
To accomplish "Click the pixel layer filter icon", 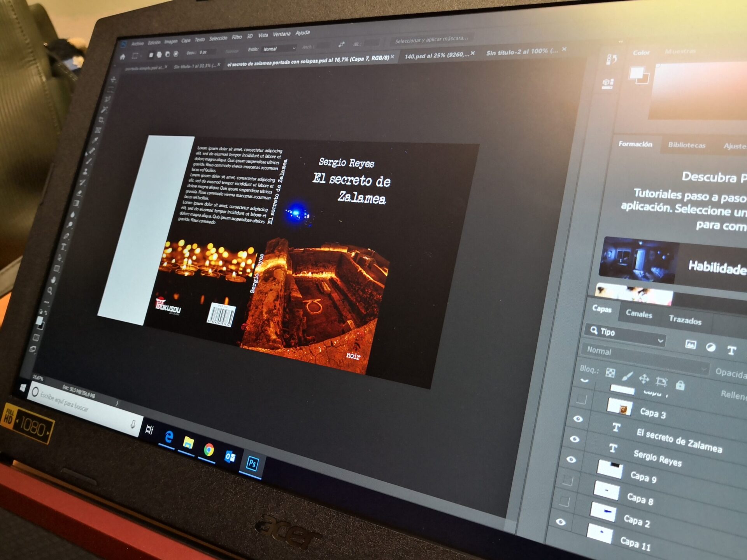I will point(691,344).
